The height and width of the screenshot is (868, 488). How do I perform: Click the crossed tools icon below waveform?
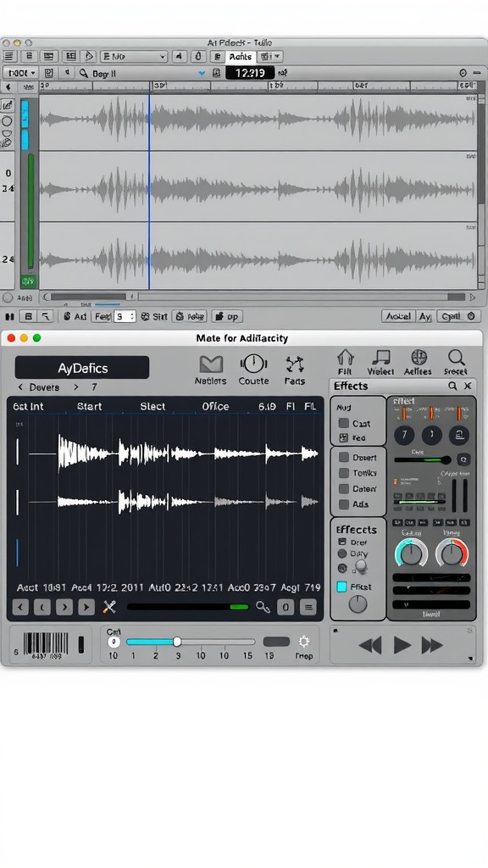coord(109,607)
